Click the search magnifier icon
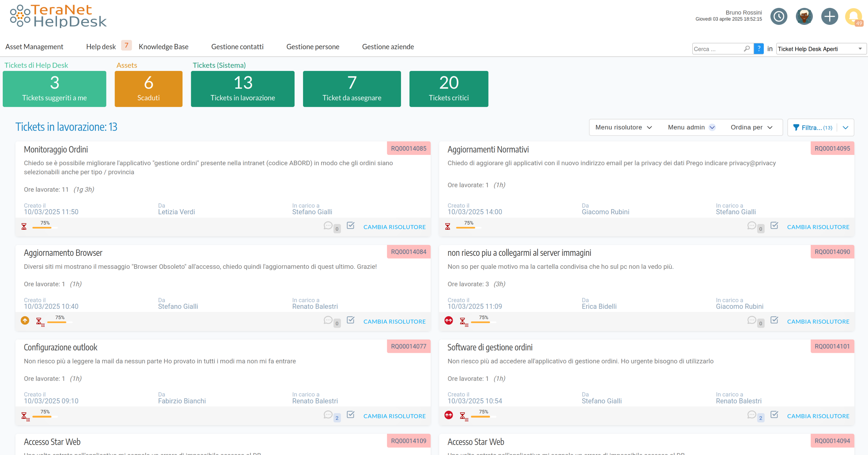 pos(747,49)
